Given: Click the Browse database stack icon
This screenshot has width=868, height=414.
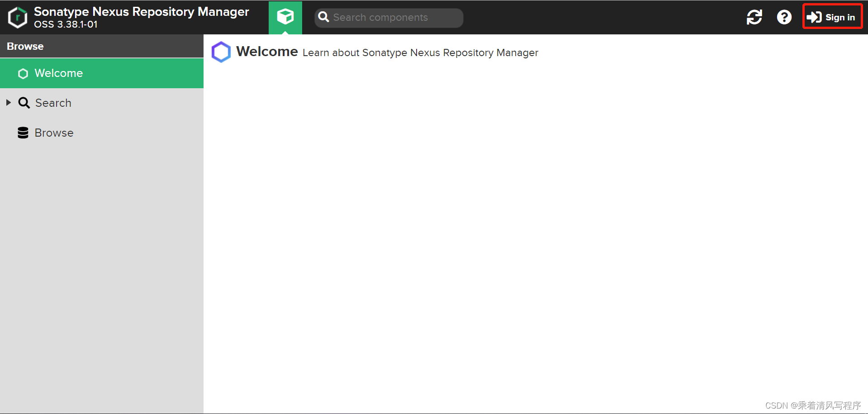Looking at the screenshot, I should pos(23,133).
